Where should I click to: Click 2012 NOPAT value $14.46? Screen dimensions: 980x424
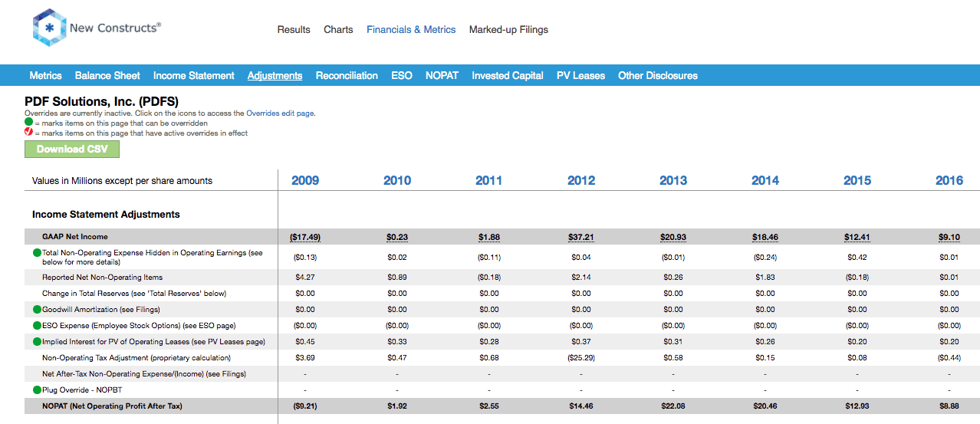tap(581, 406)
